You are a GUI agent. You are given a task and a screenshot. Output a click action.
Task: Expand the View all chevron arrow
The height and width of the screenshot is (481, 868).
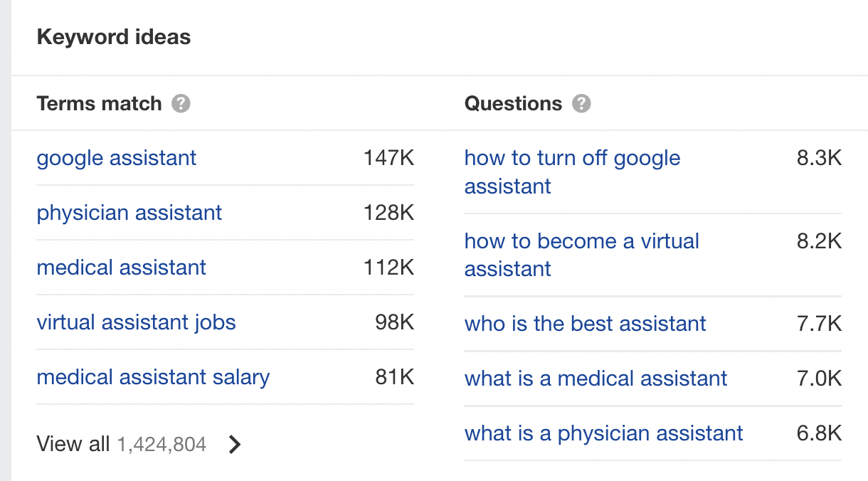pos(234,445)
